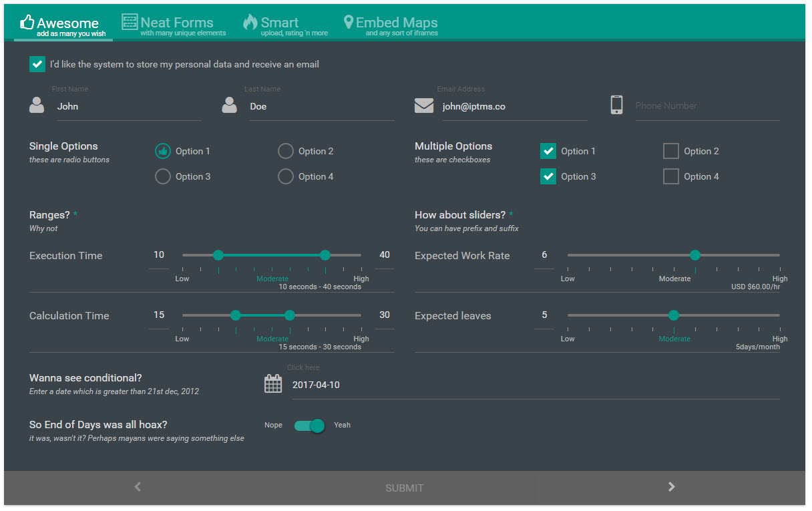Click the flame icon beside Smart
The image size is (812, 511).
tap(250, 22)
